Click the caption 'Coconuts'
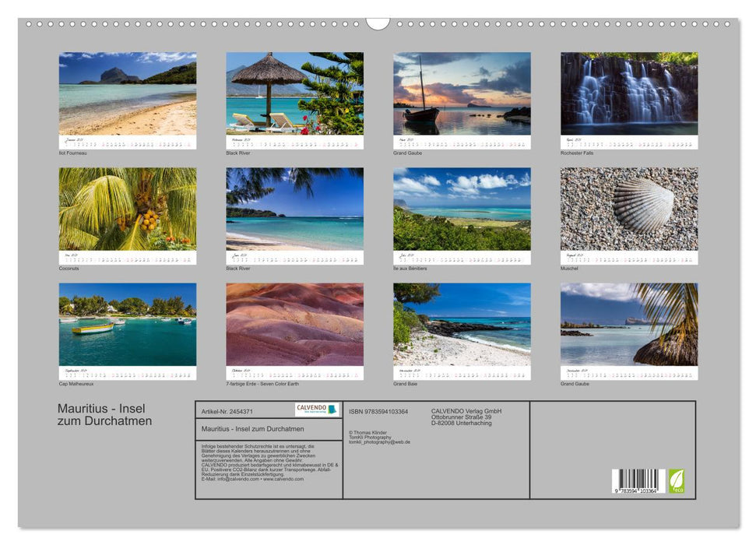This screenshot has width=756, height=545. pyautogui.click(x=69, y=268)
